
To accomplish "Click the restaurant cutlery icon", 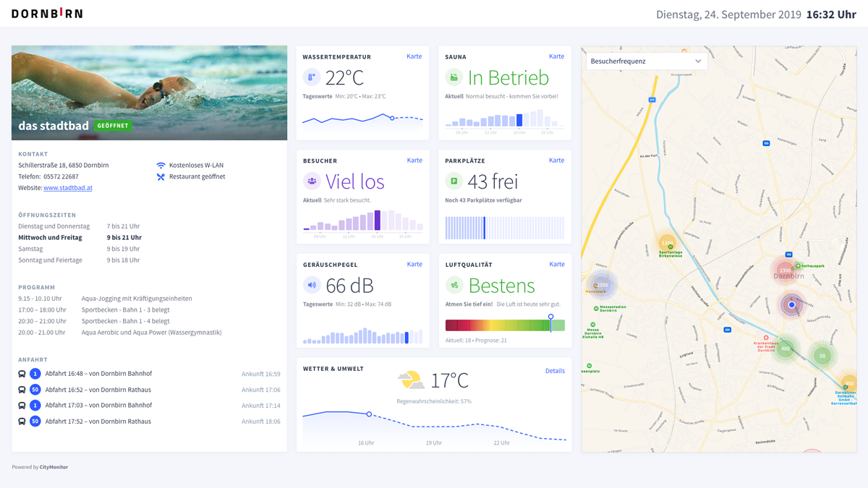I will pyautogui.click(x=161, y=176).
